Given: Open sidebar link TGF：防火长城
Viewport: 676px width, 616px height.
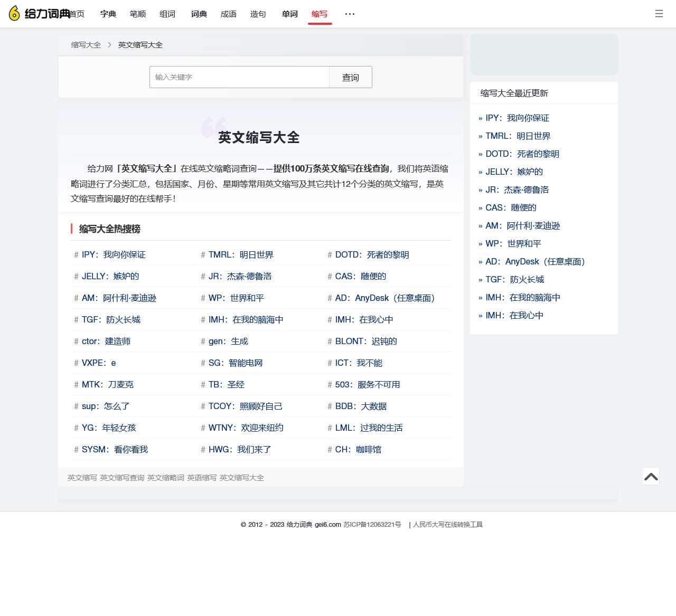Looking at the screenshot, I should point(514,280).
